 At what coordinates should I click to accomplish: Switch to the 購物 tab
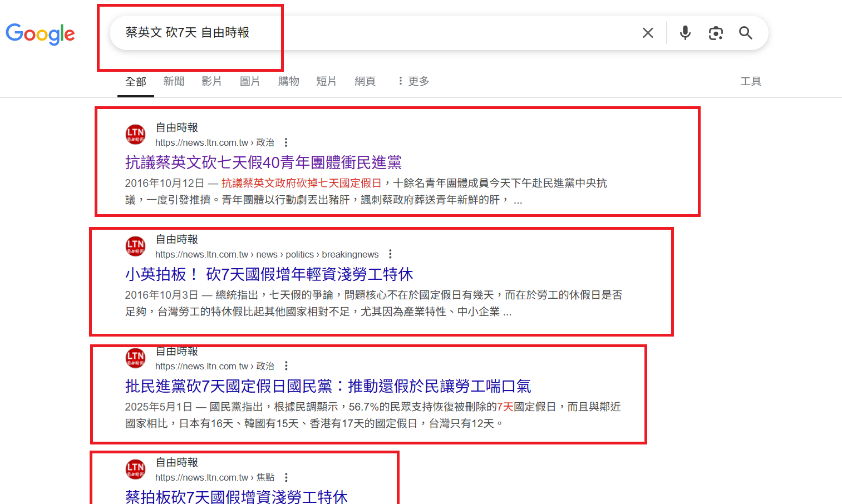point(288,81)
